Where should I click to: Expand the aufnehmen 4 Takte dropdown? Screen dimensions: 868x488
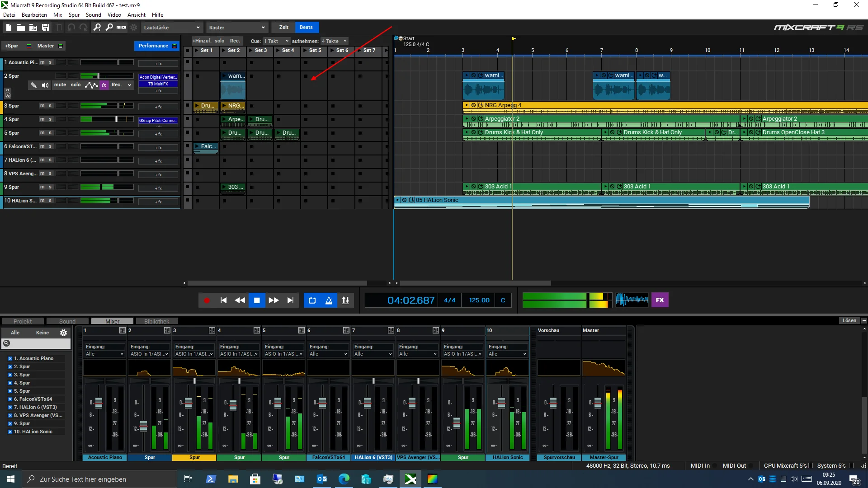pyautogui.click(x=334, y=41)
